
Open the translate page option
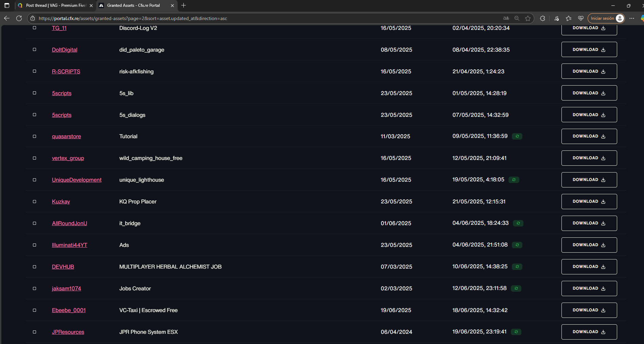(506, 18)
